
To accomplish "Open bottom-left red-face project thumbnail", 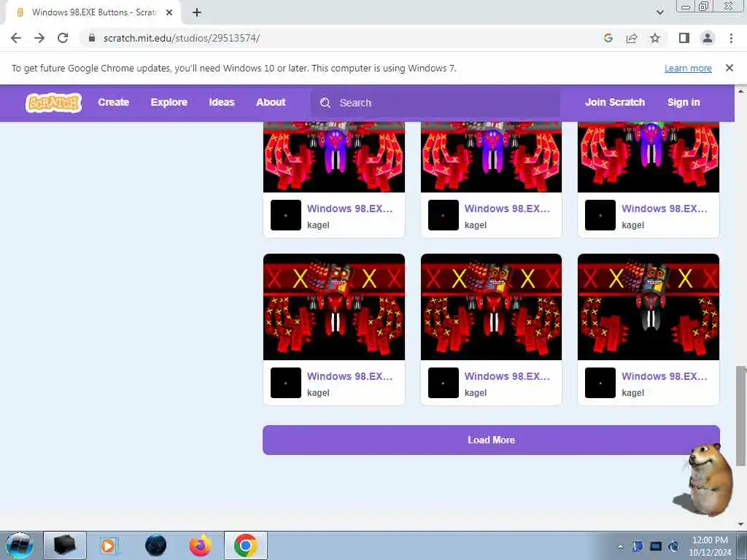I will click(x=334, y=307).
